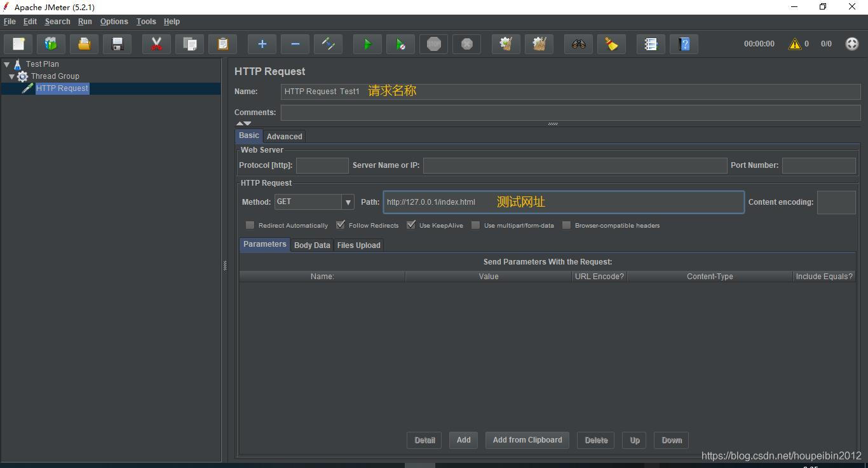Click the Protocol [http] input field

pyautogui.click(x=322, y=165)
